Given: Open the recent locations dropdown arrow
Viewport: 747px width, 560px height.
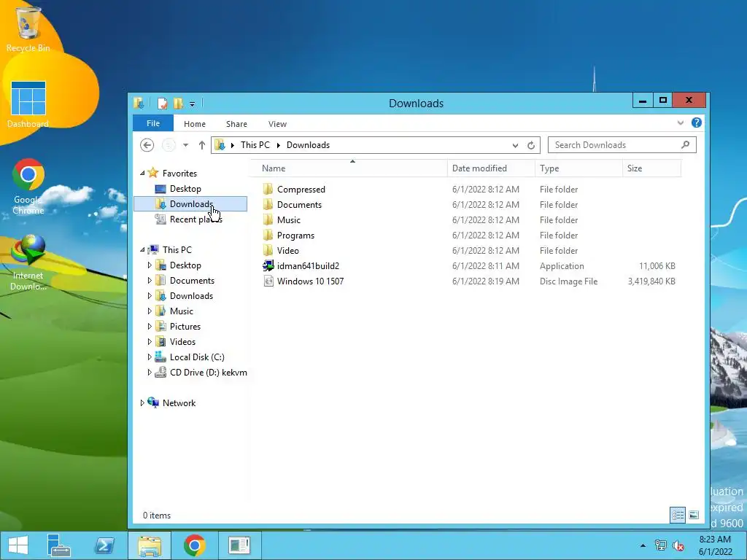Looking at the screenshot, I should (x=185, y=145).
